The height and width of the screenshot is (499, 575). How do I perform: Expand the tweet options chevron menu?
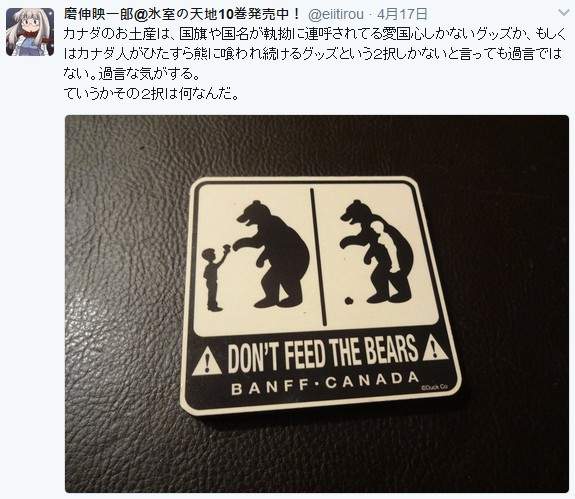click(x=563, y=13)
